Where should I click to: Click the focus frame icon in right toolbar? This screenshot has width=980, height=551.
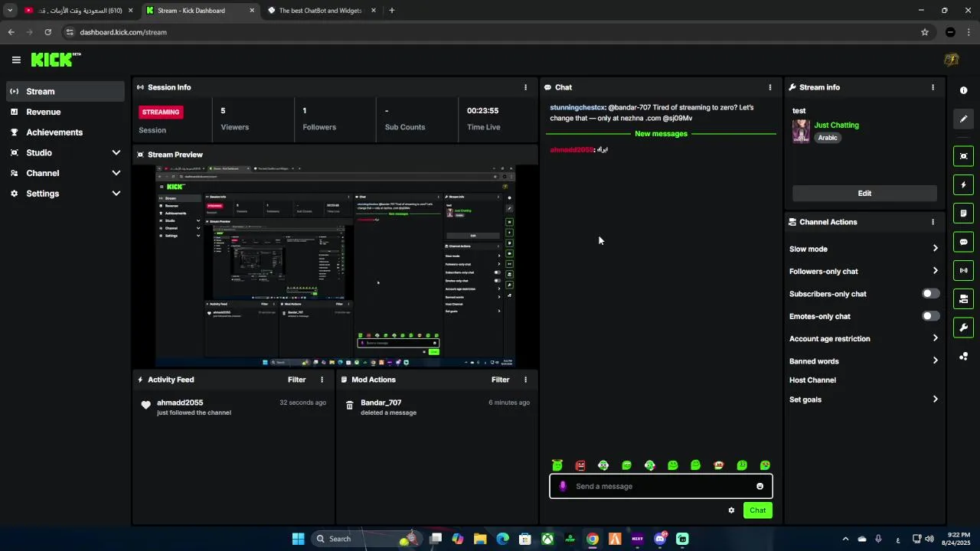coord(963,156)
